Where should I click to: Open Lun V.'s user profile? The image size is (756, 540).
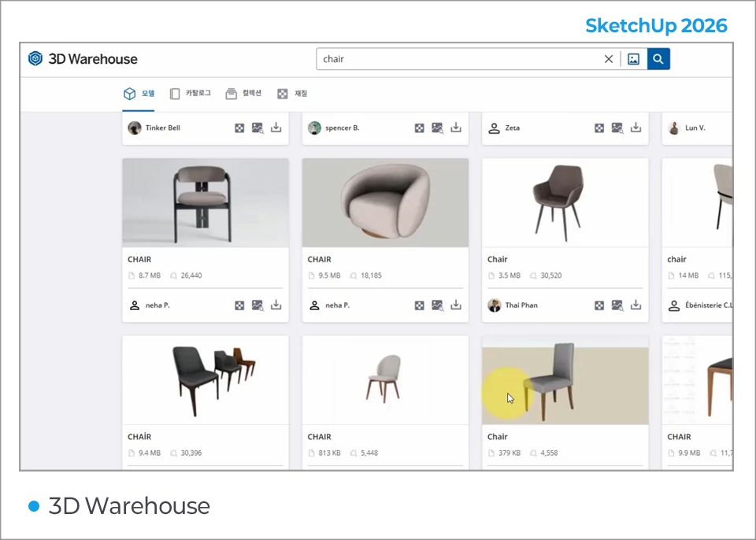[x=687, y=128]
